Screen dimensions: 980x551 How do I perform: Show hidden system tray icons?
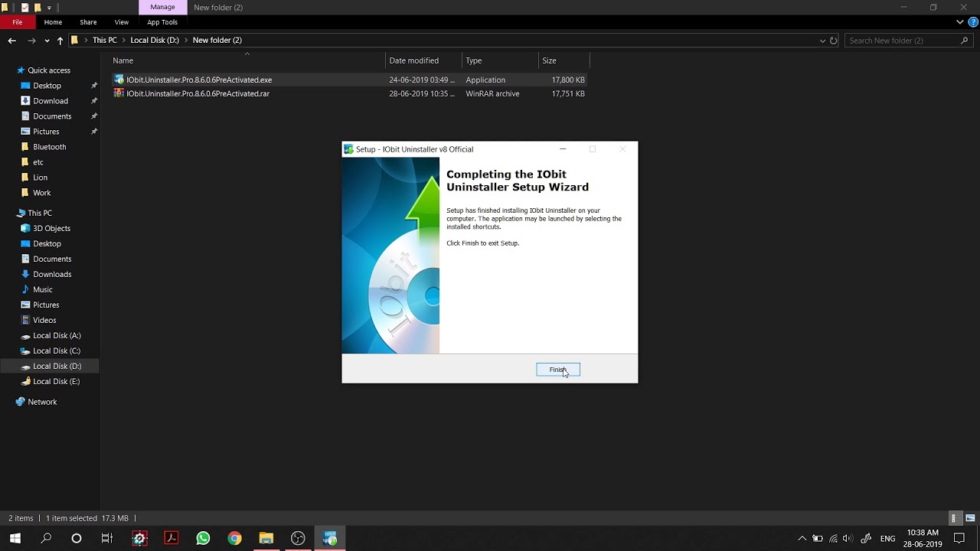[802, 539]
